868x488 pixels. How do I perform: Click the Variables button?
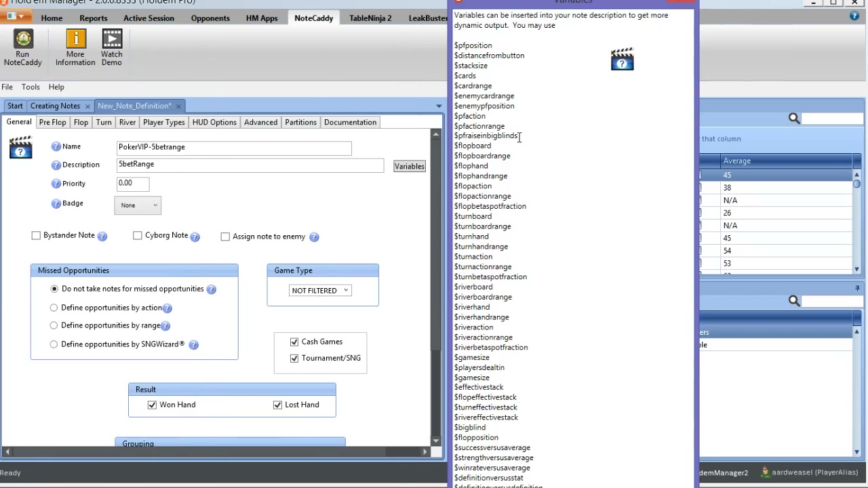(410, 167)
